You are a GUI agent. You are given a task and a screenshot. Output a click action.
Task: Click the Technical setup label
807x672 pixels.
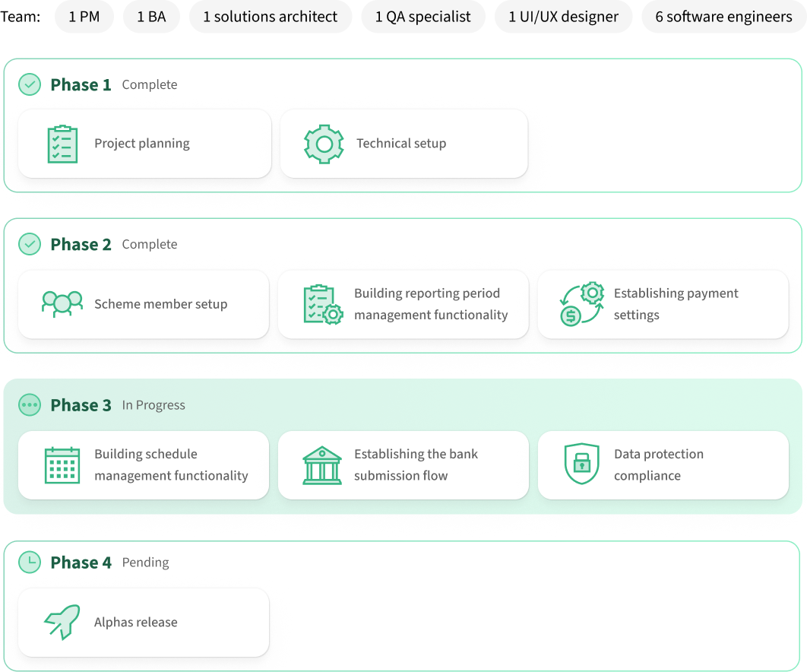pos(401,143)
